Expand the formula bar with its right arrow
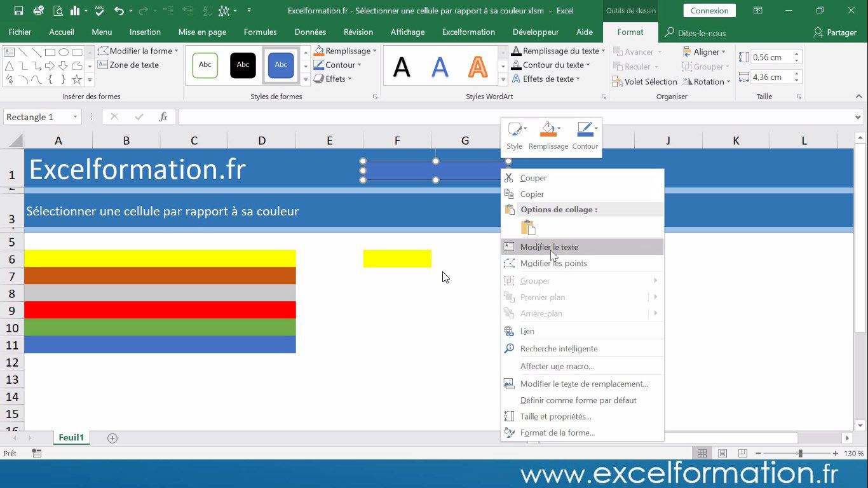The width and height of the screenshot is (868, 488). (858, 117)
